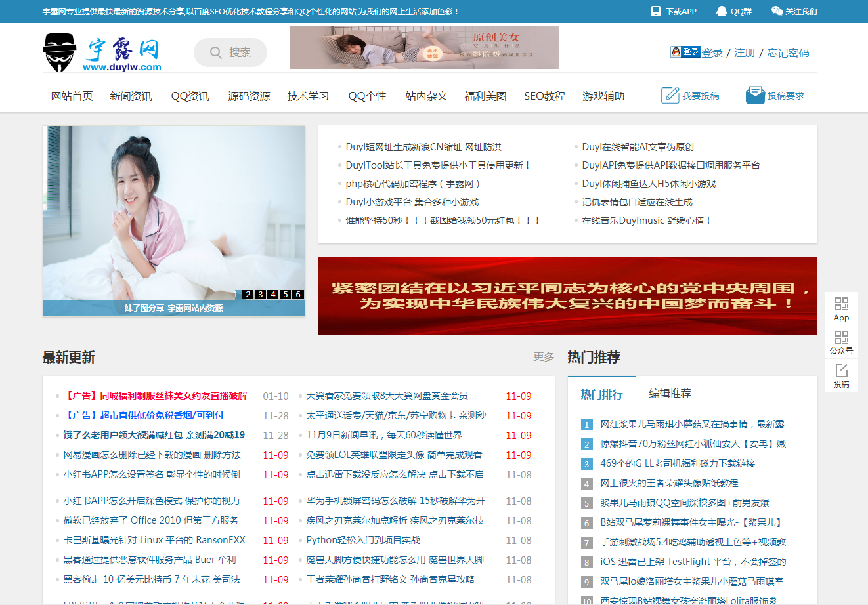Click the QQ群 penguin icon
This screenshot has height=605, width=868.
722,11
